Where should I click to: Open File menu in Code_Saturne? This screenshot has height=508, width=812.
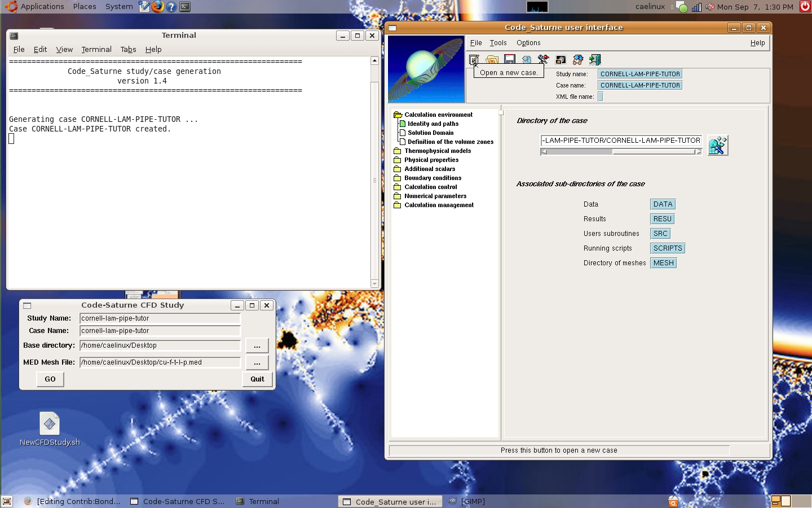click(476, 43)
